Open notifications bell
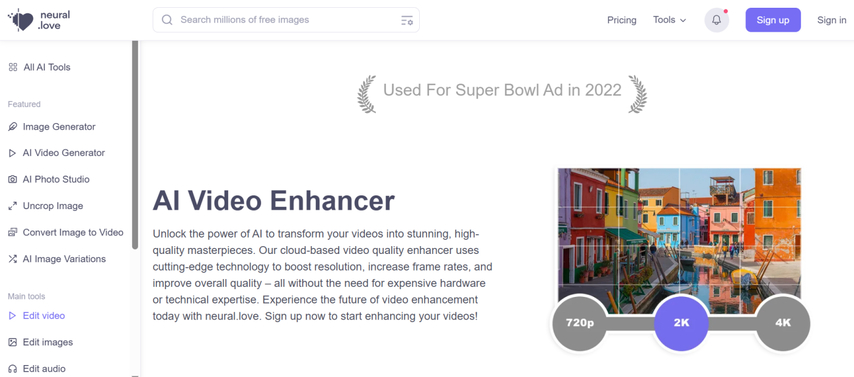Viewport: 854px width, 377px height. [717, 20]
